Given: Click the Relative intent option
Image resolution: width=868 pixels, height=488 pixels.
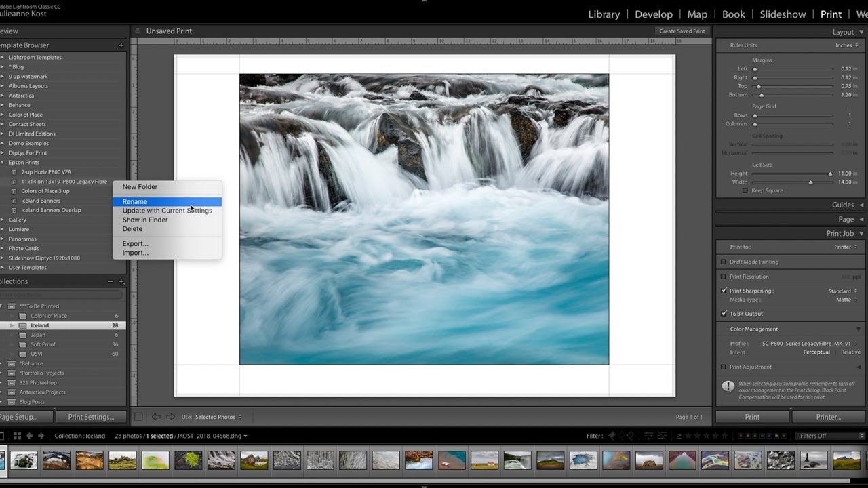Looking at the screenshot, I should [850, 352].
